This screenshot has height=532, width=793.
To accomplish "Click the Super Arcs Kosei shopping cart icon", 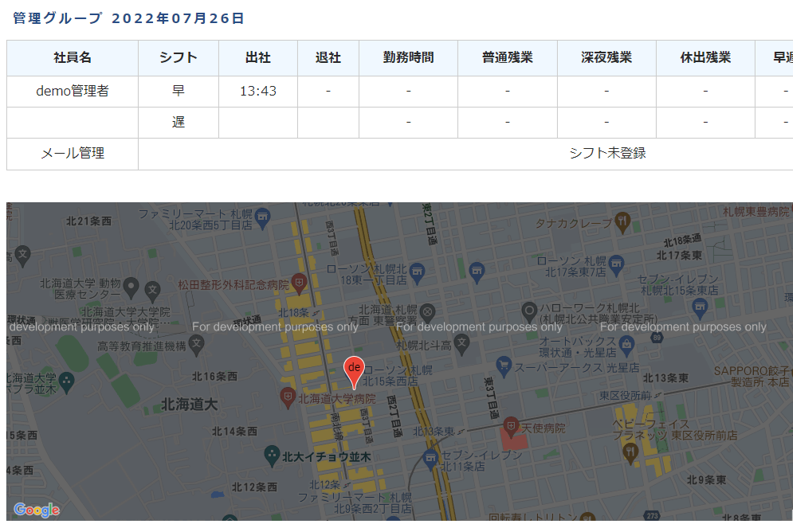I will click(x=504, y=366).
